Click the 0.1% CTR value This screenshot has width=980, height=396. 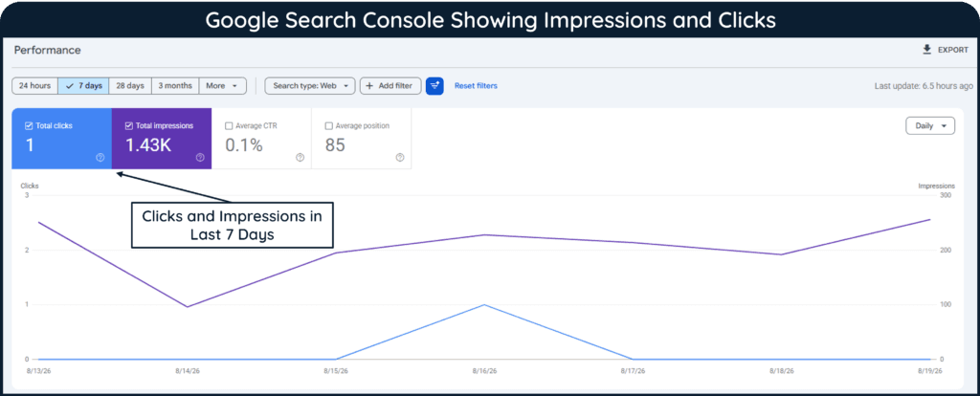244,144
